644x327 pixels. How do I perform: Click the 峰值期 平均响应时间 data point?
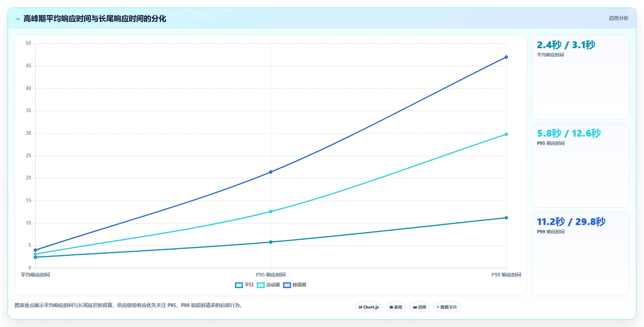point(35,250)
